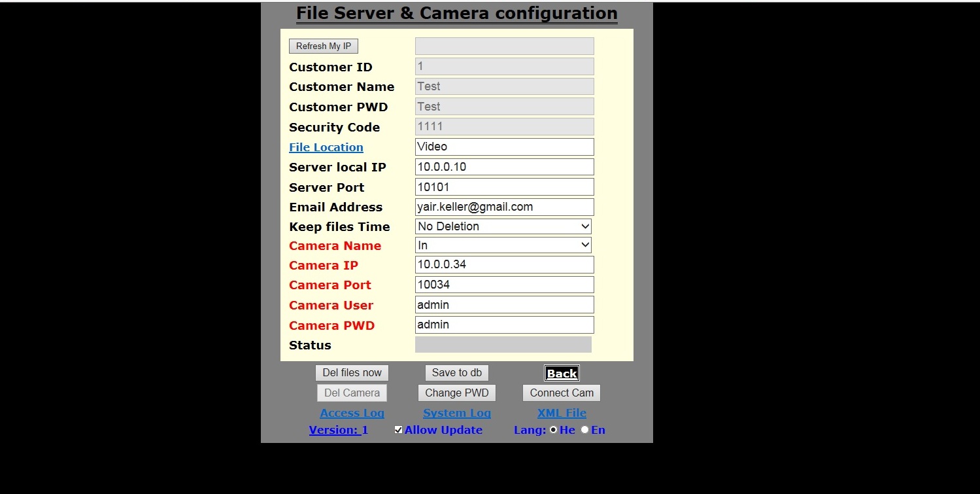Open the File Location link

(326, 148)
